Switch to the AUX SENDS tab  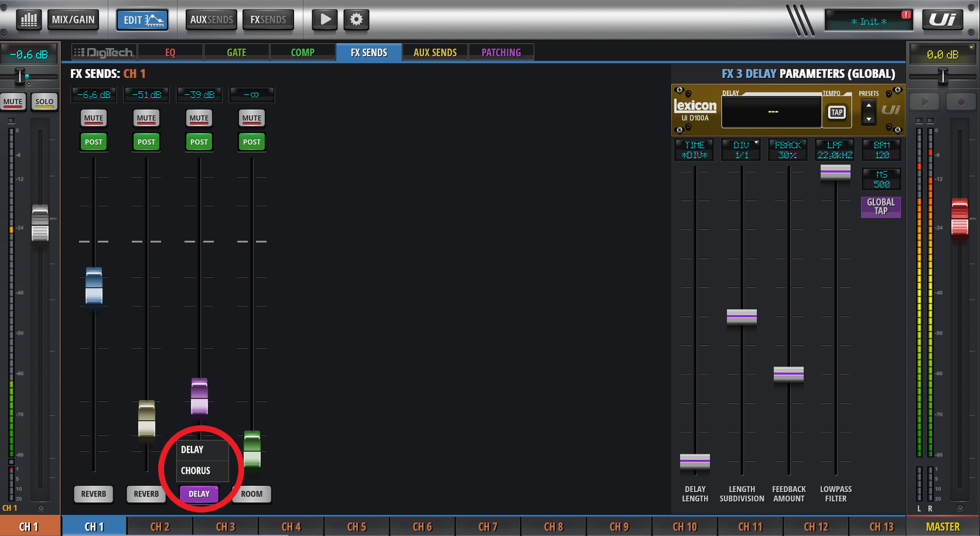tap(434, 52)
